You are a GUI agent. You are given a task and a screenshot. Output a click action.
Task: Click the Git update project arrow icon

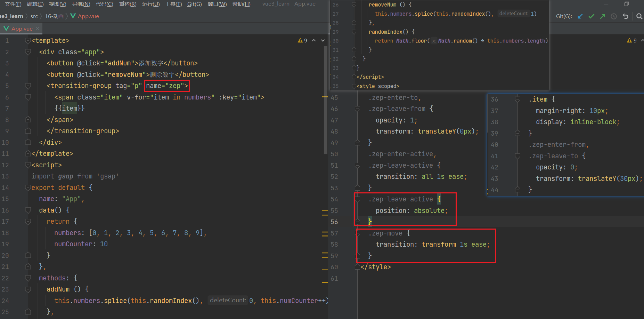pyautogui.click(x=580, y=16)
